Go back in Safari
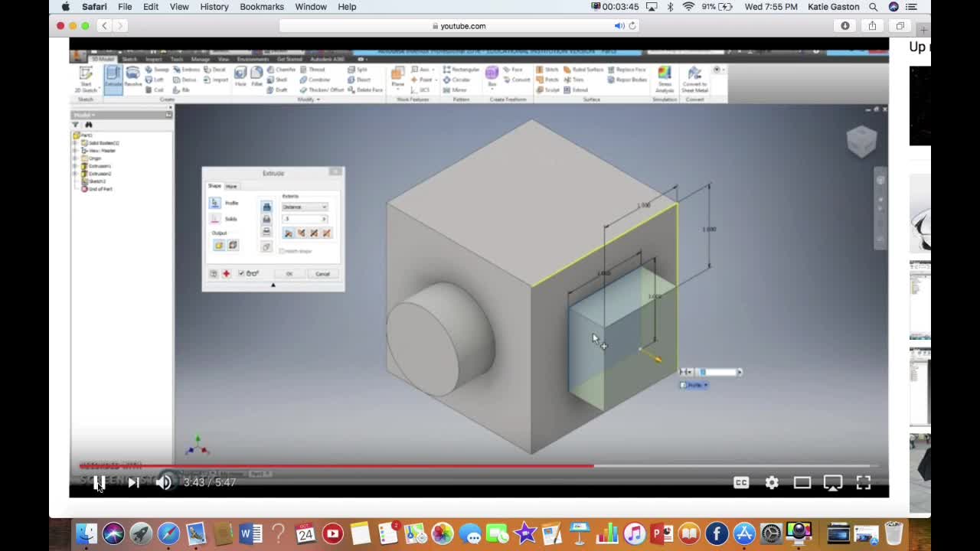Screen dimensions: 980x551 pyautogui.click(x=105, y=26)
